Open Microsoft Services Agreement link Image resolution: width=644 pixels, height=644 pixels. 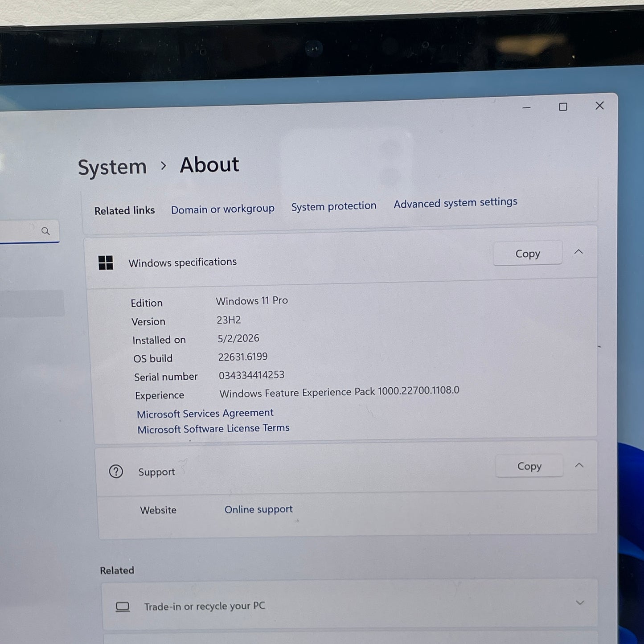(205, 414)
